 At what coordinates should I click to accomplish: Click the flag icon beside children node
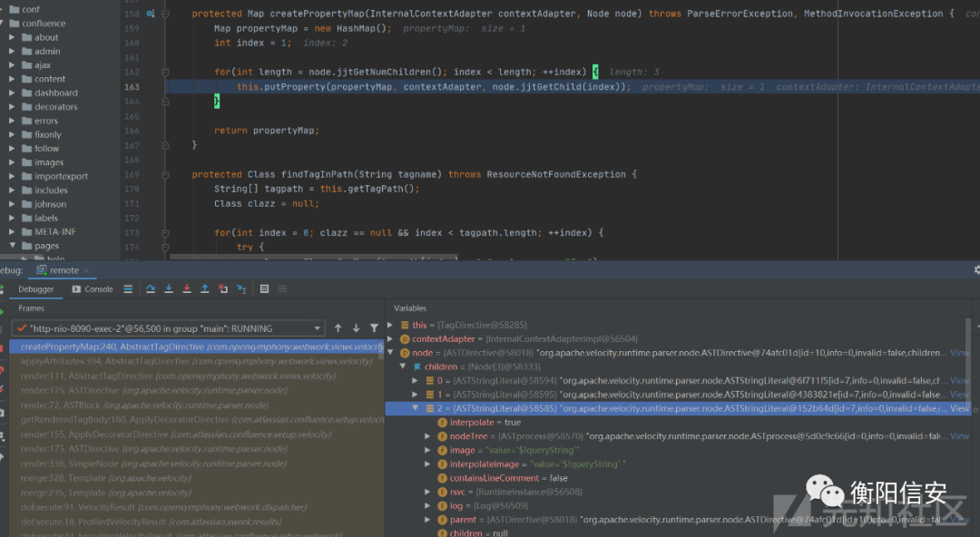tap(416, 367)
